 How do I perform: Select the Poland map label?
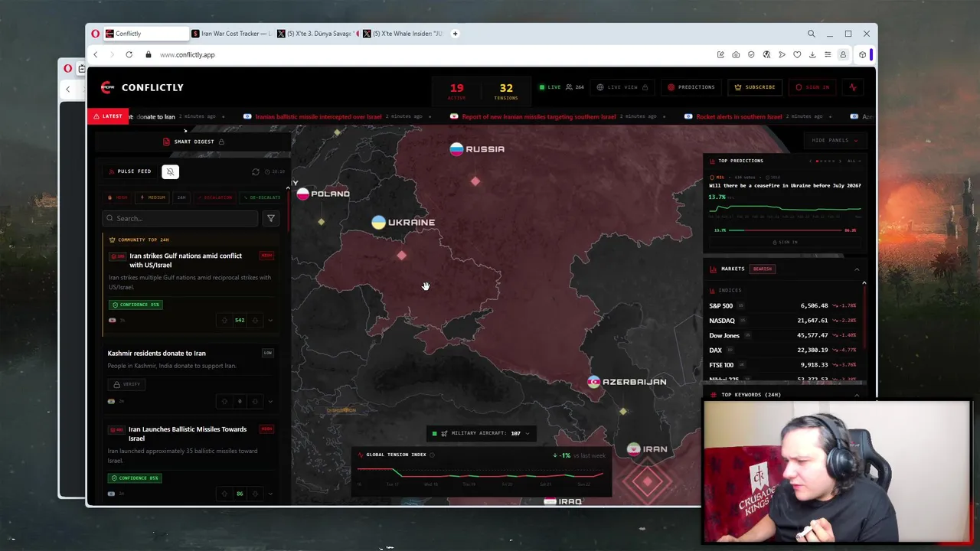click(x=323, y=194)
